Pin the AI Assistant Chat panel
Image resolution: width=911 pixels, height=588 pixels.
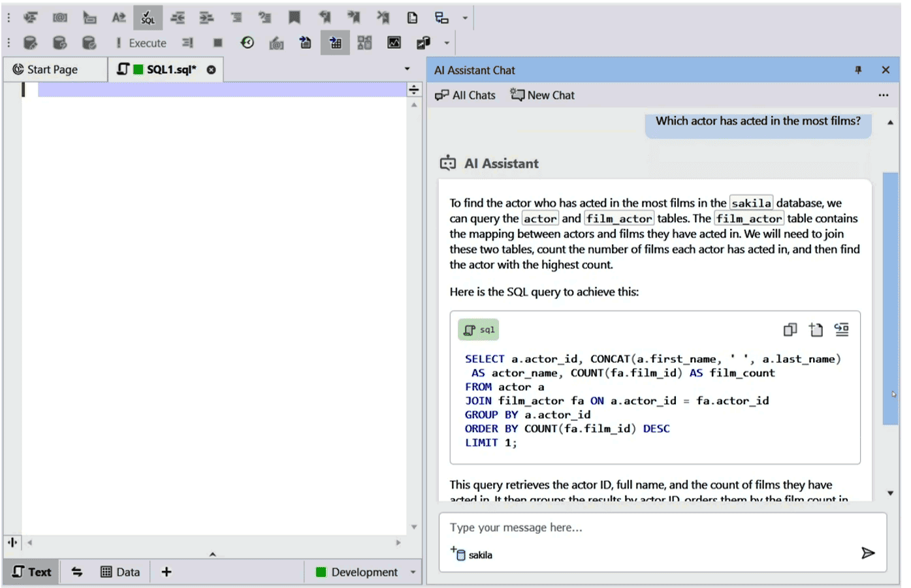(x=858, y=70)
